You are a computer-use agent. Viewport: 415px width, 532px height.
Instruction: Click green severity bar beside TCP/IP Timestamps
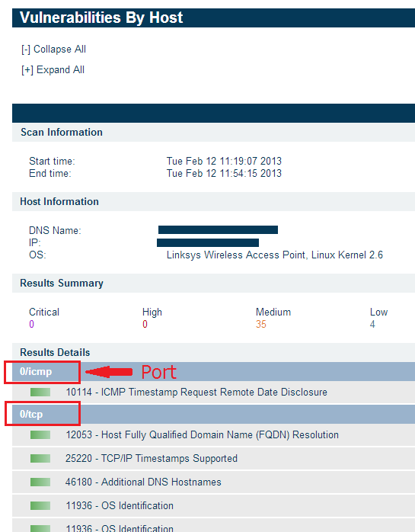pos(40,459)
